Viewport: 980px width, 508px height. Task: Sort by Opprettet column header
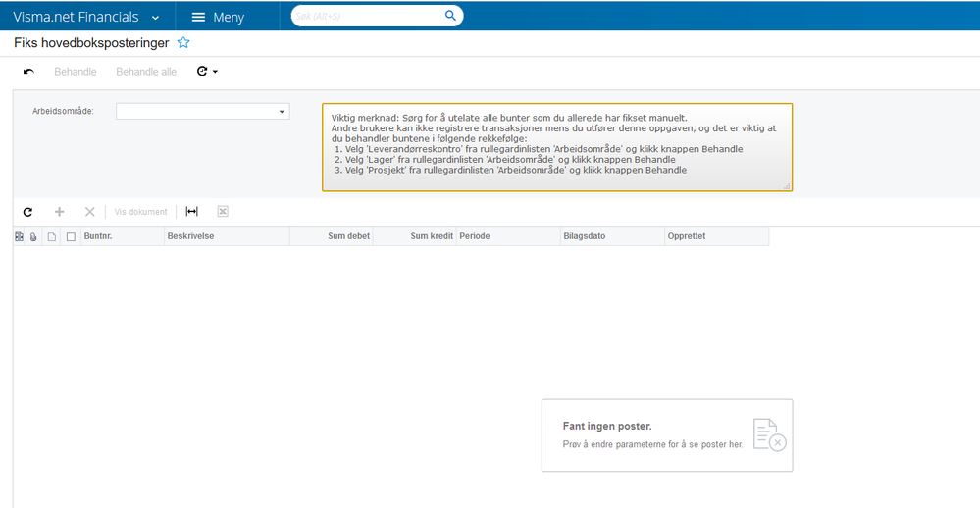click(x=717, y=236)
